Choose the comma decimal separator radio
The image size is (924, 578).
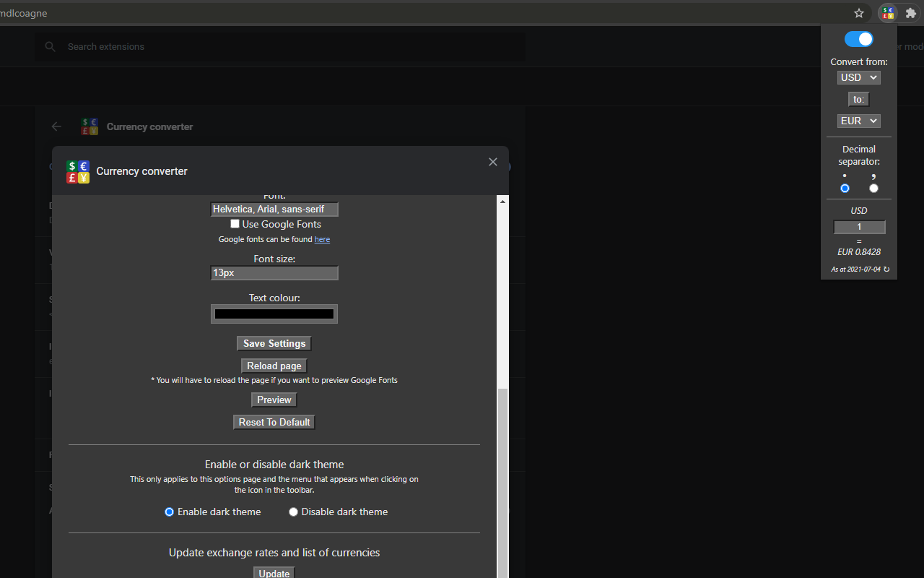(x=873, y=188)
